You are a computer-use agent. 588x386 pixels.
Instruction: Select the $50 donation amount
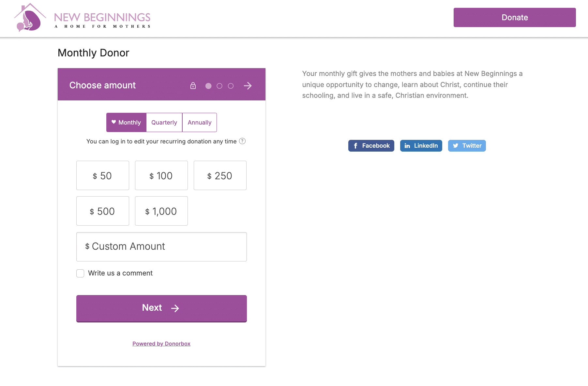pos(102,175)
